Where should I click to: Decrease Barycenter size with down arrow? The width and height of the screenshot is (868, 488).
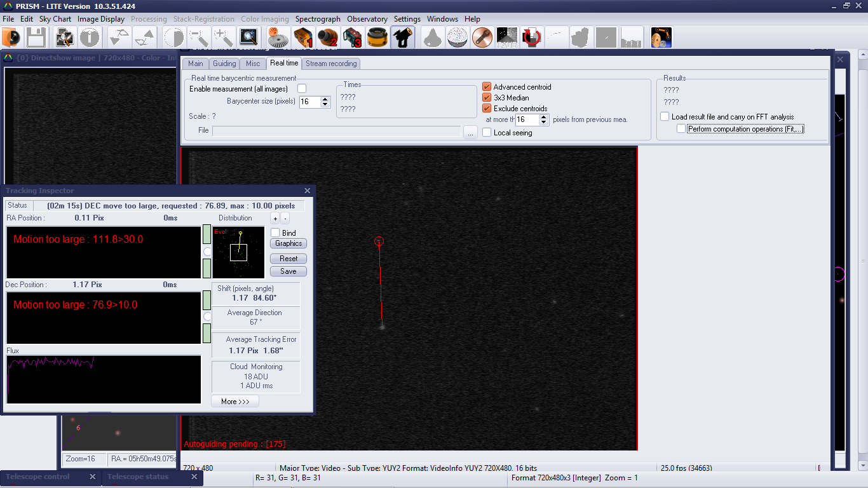tap(326, 104)
